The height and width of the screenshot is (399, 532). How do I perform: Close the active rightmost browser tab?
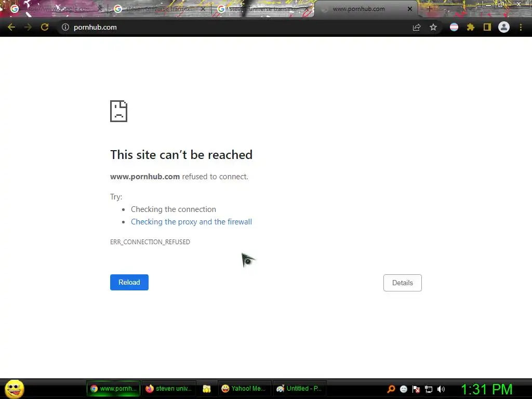(410, 9)
